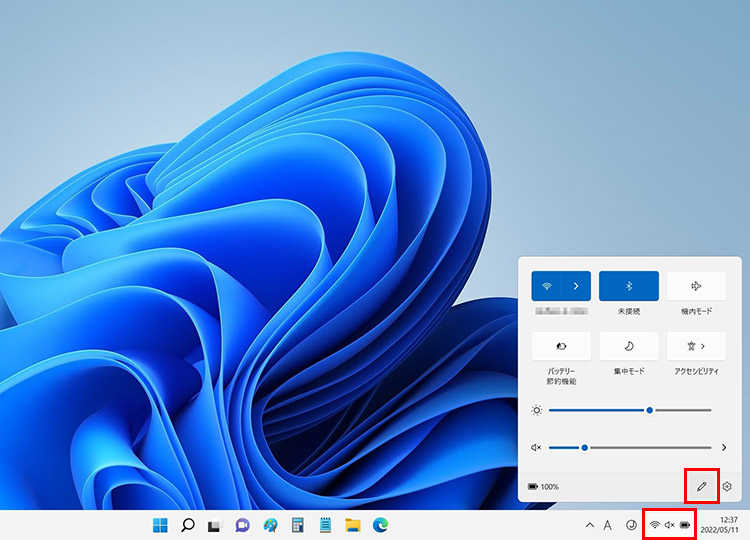This screenshot has height=540, width=750.
Task: Open the Notepad icon on the taskbar
Action: [325, 525]
